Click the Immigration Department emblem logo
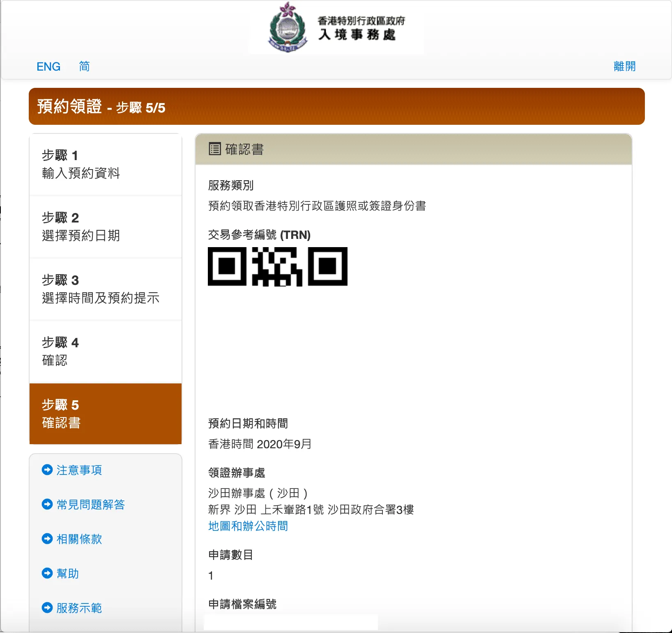The width and height of the screenshot is (672, 633). (x=288, y=28)
